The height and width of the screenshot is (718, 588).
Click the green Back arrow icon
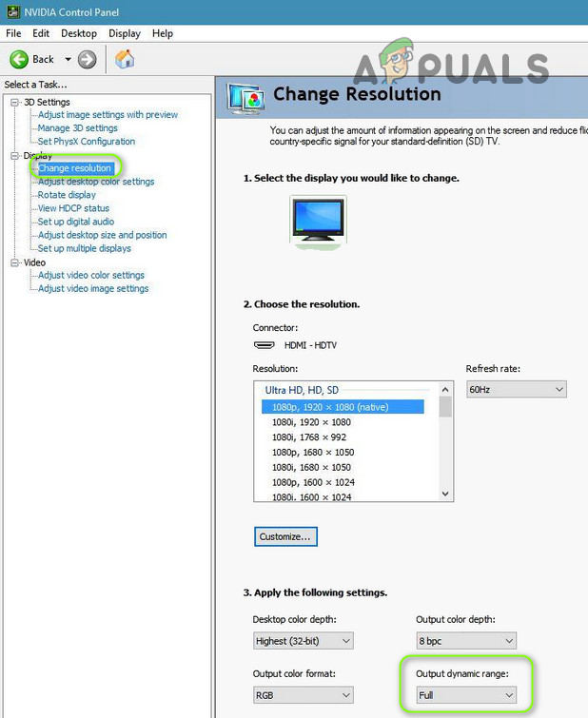(19, 60)
